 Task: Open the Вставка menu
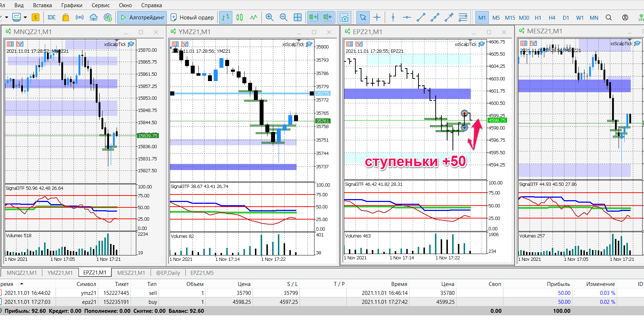click(x=42, y=5)
